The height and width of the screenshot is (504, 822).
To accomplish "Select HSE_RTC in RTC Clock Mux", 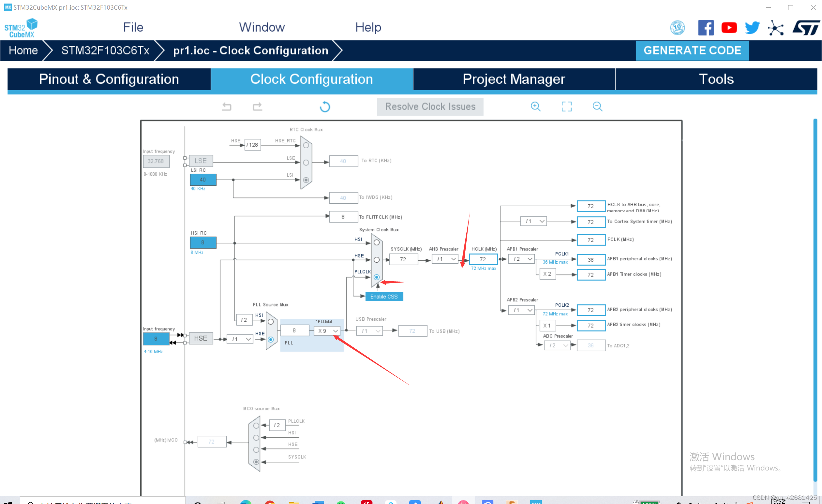I will (x=306, y=145).
